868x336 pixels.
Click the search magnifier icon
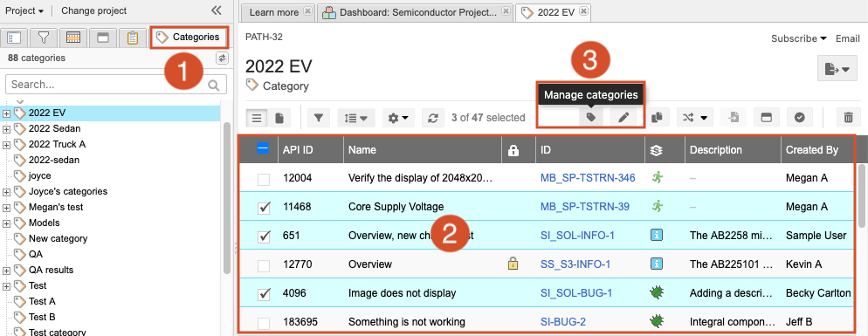pyautogui.click(x=214, y=86)
